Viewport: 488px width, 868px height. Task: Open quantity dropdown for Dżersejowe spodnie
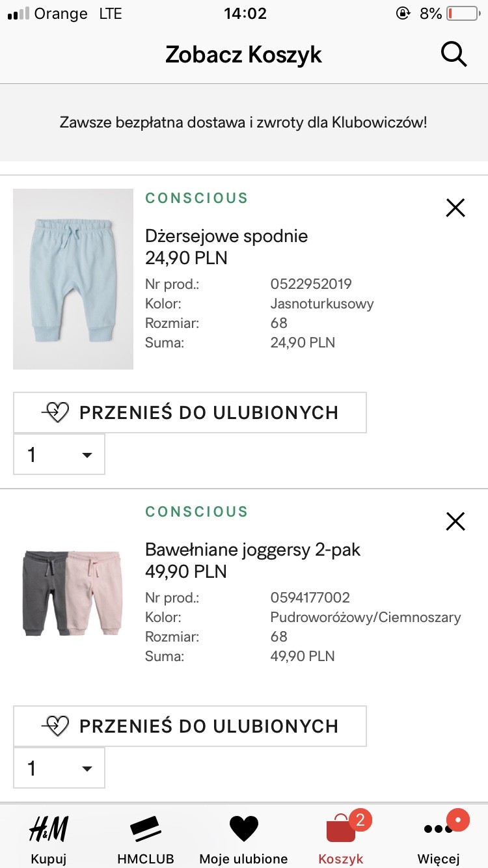click(x=59, y=454)
